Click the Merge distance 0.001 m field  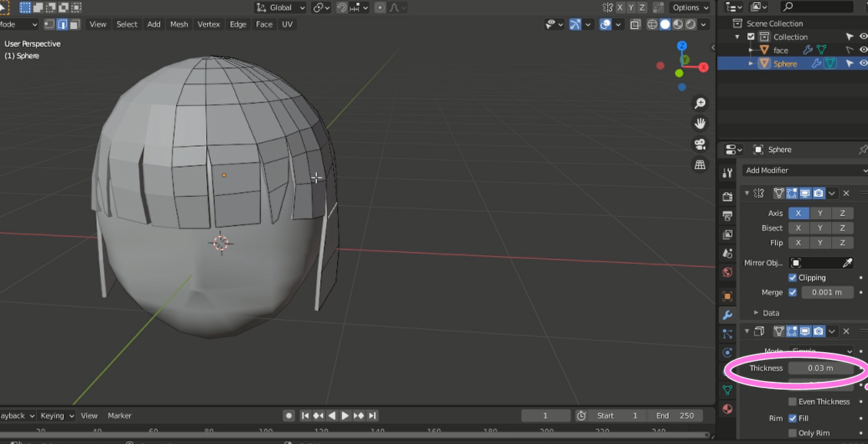point(827,292)
